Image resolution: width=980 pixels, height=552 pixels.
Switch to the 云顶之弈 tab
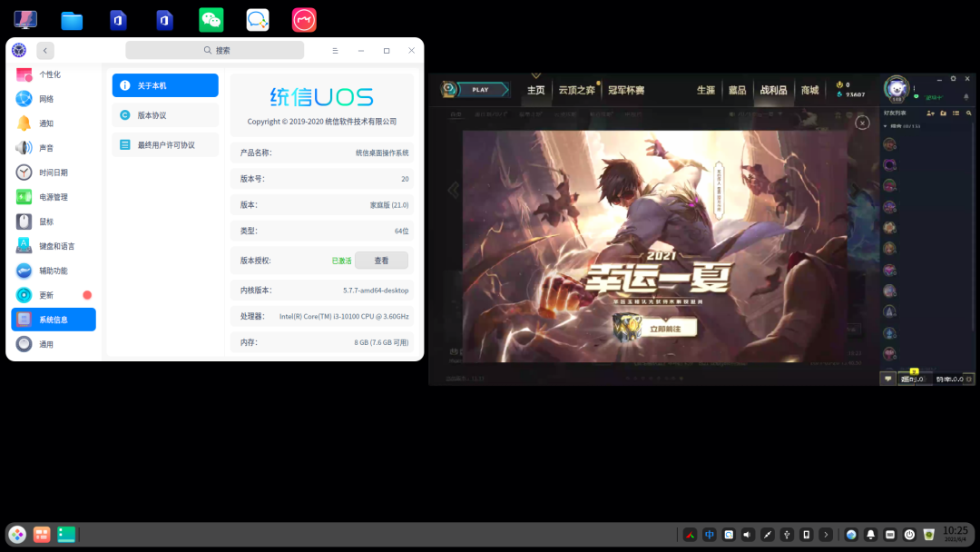pos(576,91)
